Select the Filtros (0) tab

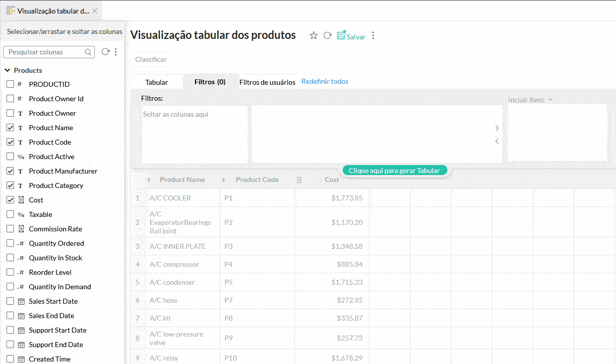(210, 82)
